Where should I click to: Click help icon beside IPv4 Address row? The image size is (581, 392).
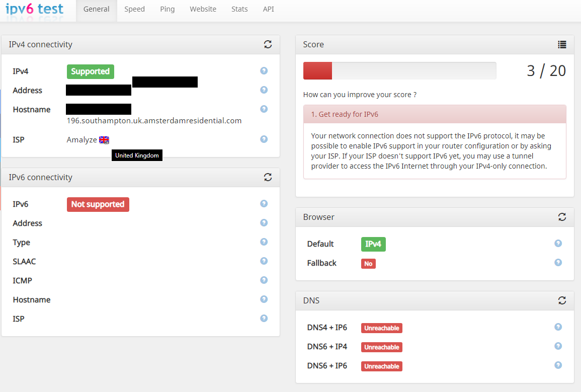(264, 90)
